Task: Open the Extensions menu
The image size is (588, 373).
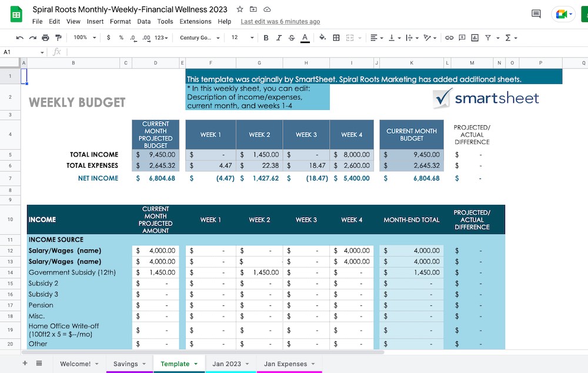Action: [195, 22]
